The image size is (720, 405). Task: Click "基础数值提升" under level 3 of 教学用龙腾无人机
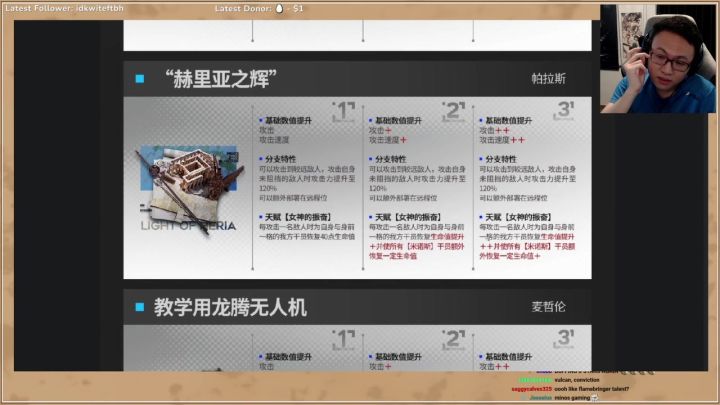pos(508,356)
